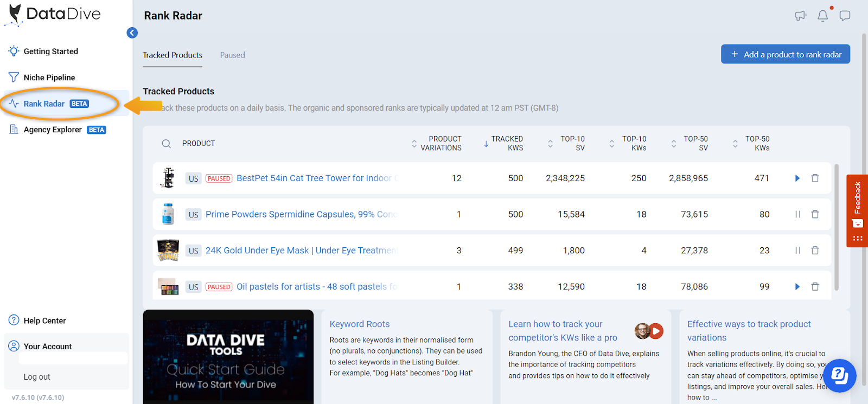The width and height of the screenshot is (868, 404).
Task: Resume tracking BestPet Cat Tree row
Action: click(x=797, y=178)
